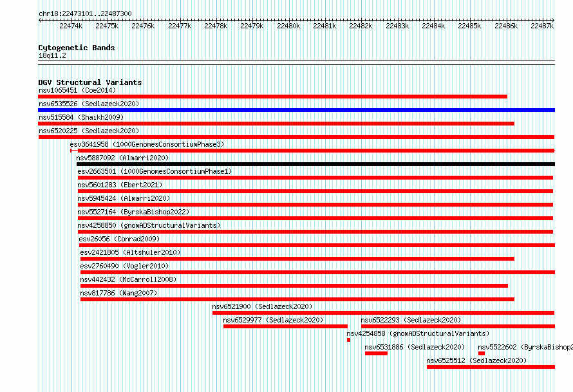The image size is (573, 392).
Task: Open nsv4258850 (gnomADStructuralVariants) label
Action: click(149, 225)
